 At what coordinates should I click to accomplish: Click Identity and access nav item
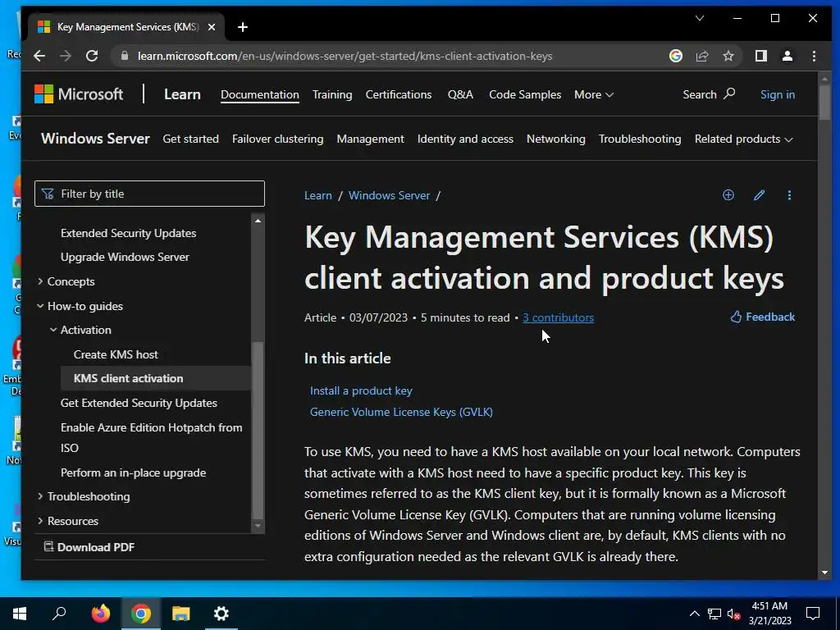[465, 139]
